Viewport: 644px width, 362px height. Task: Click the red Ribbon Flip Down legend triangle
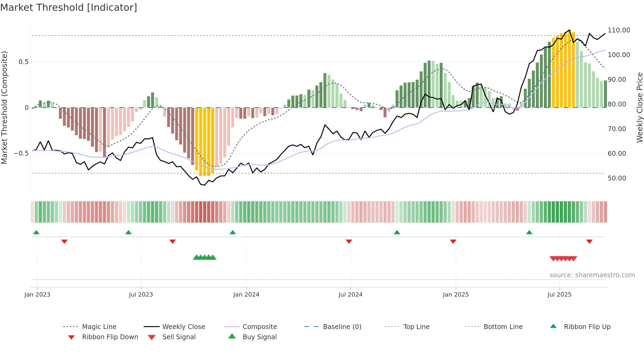tap(71, 337)
